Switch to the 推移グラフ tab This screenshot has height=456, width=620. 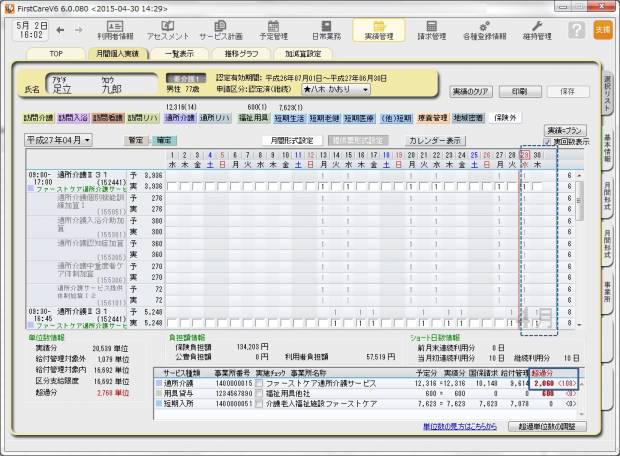tap(240, 54)
